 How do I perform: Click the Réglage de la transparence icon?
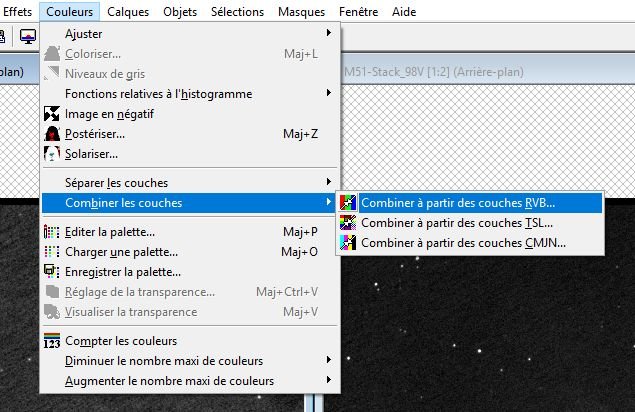point(52,292)
